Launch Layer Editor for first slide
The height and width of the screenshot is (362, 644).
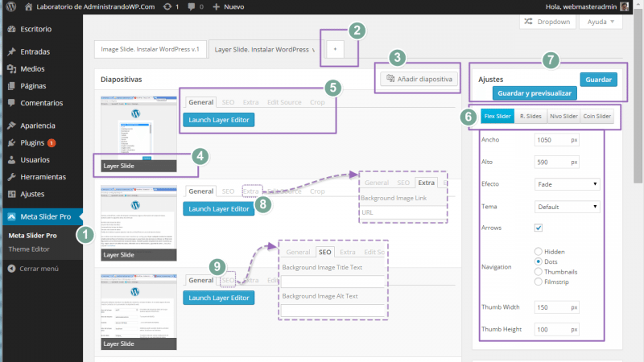218,120
